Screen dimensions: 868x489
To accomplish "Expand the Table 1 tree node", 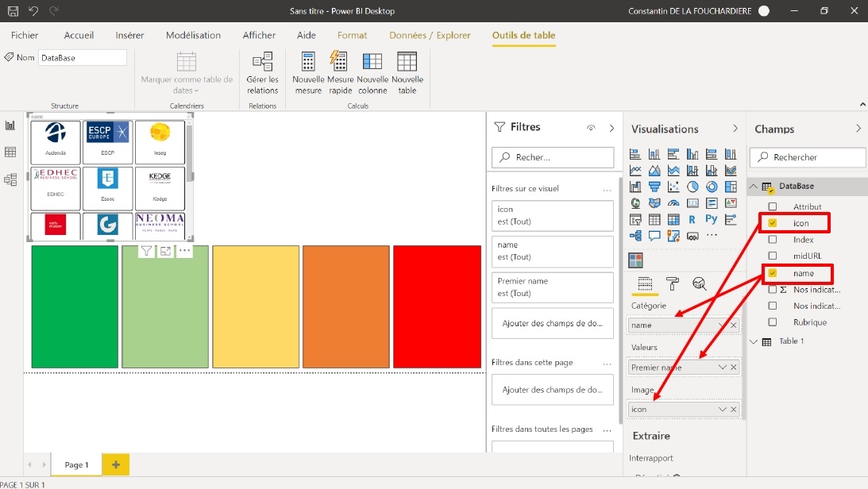I will coord(754,341).
